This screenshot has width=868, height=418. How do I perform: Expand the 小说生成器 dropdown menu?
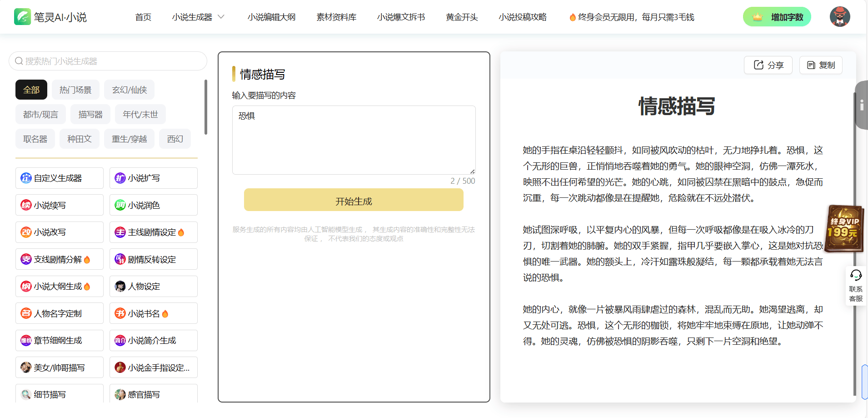tap(198, 17)
